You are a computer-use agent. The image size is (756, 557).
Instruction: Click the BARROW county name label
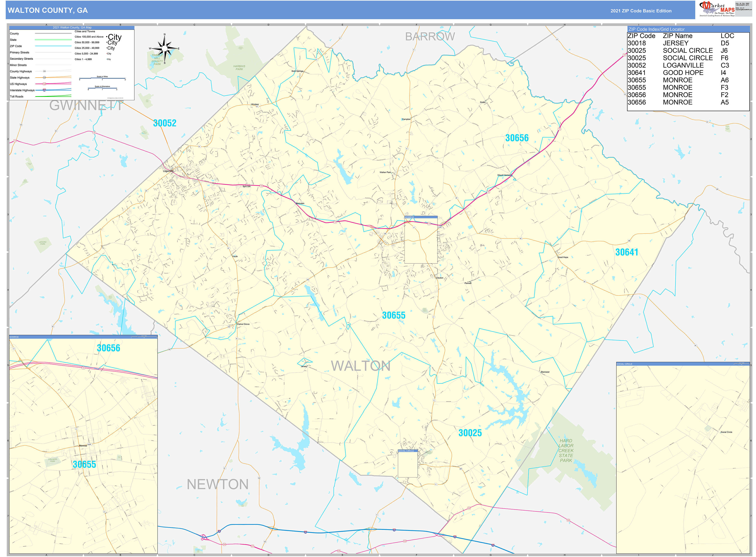[430, 36]
